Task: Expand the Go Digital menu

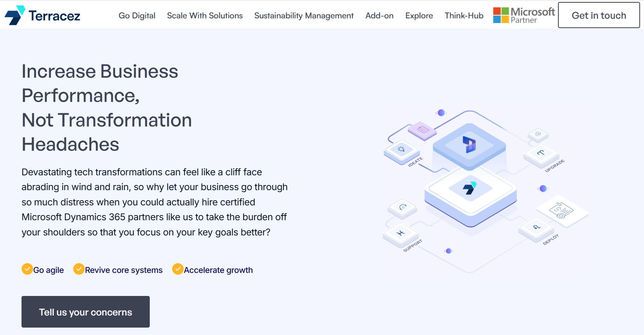Action: [x=137, y=16]
